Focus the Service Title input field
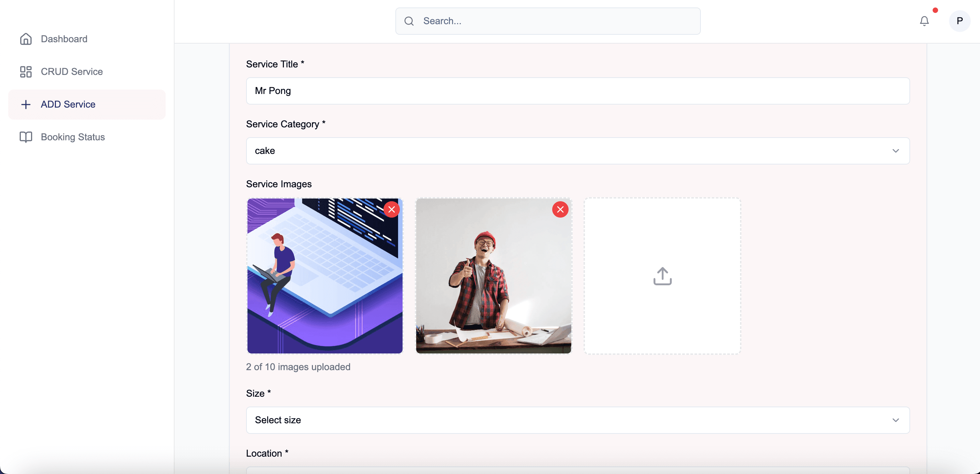This screenshot has width=980, height=474. coord(577,91)
